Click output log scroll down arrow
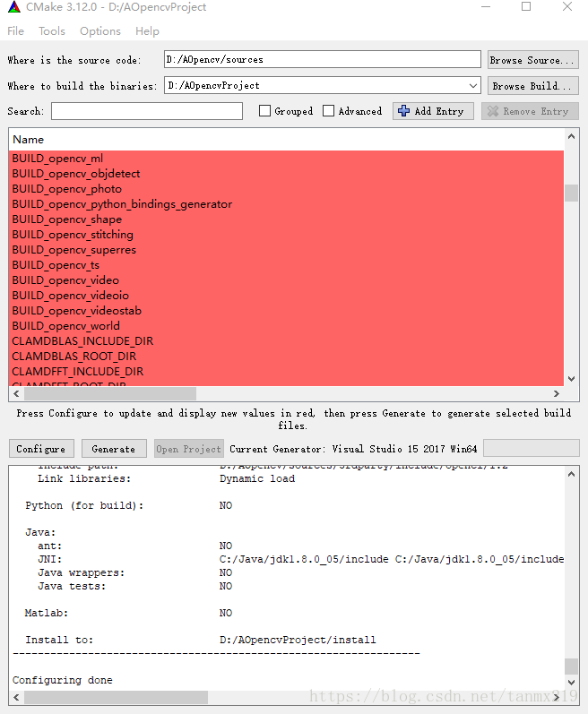The height and width of the screenshot is (714, 588). (x=571, y=682)
